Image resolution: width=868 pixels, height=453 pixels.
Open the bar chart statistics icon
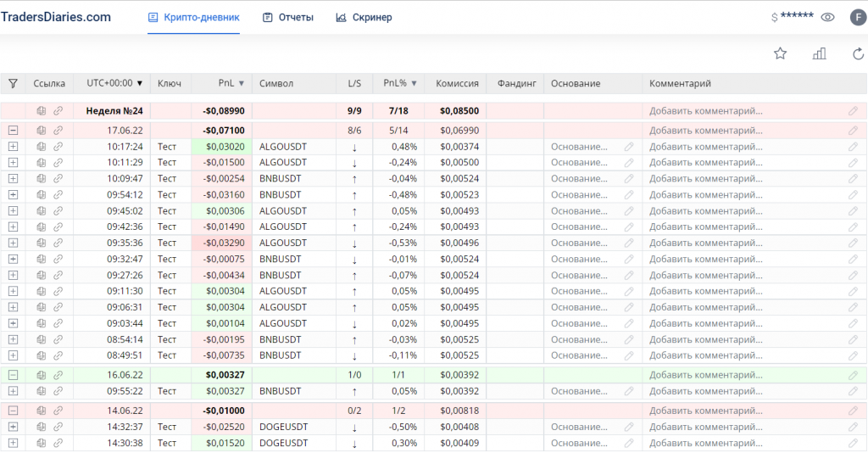820,53
